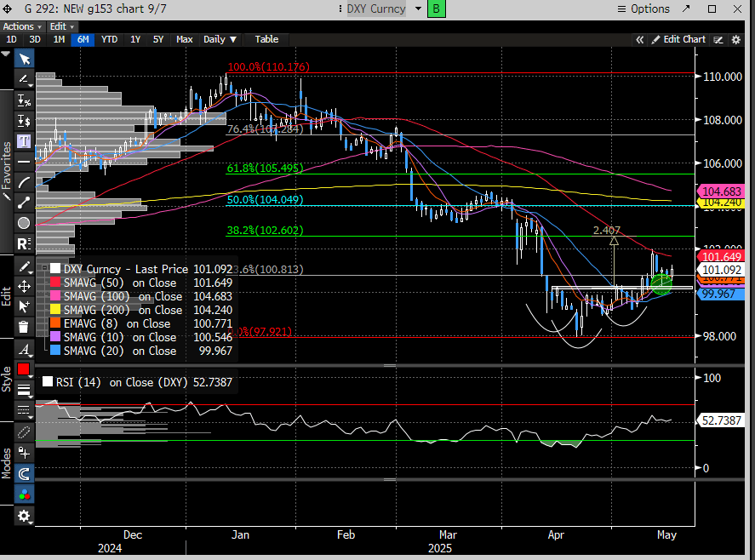This screenshot has height=560, width=755.
Task: Set the chart range to 1M
Action: click(x=59, y=39)
